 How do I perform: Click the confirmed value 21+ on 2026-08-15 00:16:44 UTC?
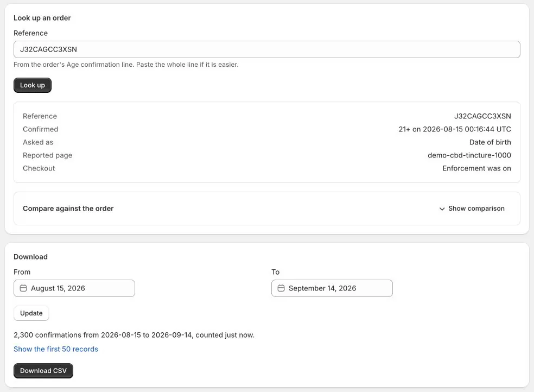click(455, 129)
